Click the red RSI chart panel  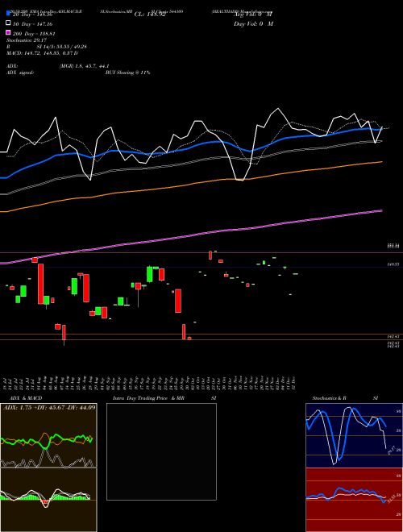pos(354,500)
